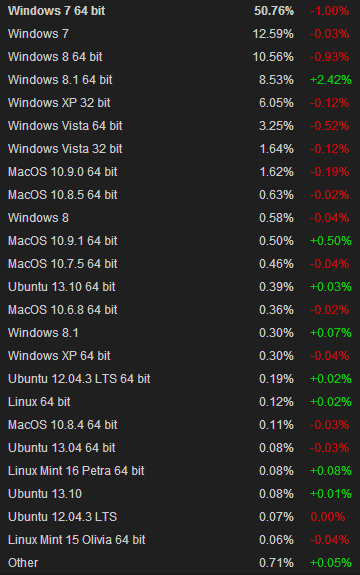Click the +2.42% change value

coord(331,80)
